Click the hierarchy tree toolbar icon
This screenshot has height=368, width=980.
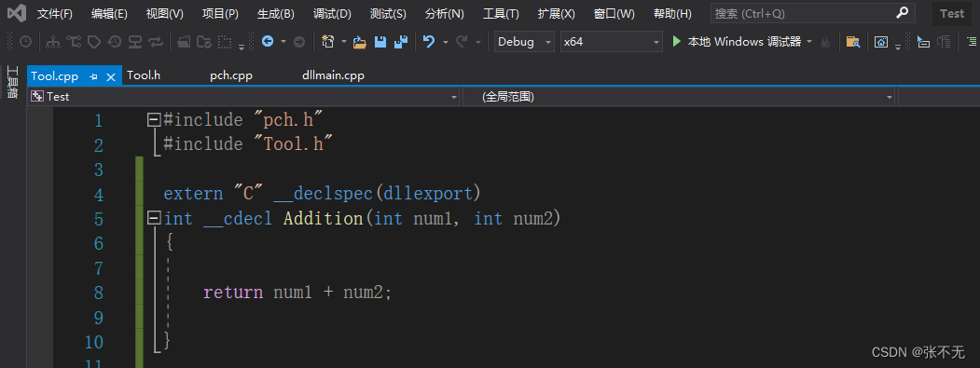pyautogui.click(x=53, y=42)
